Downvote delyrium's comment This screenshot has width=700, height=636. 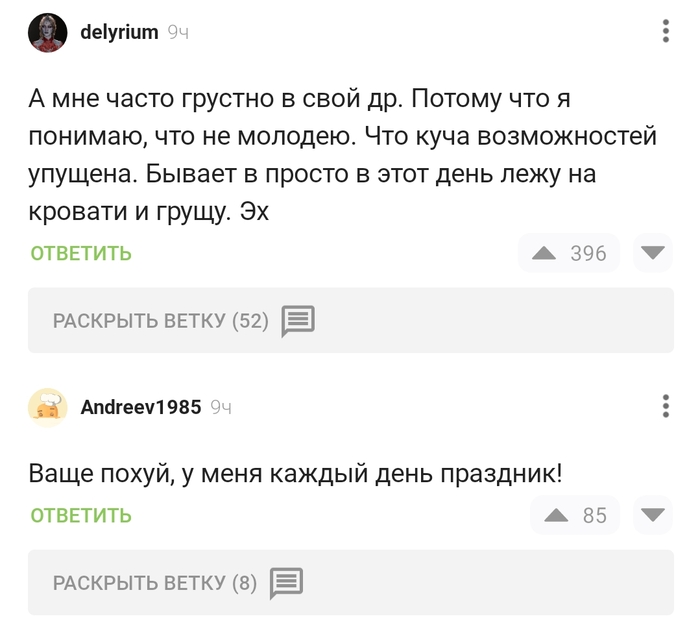655,254
